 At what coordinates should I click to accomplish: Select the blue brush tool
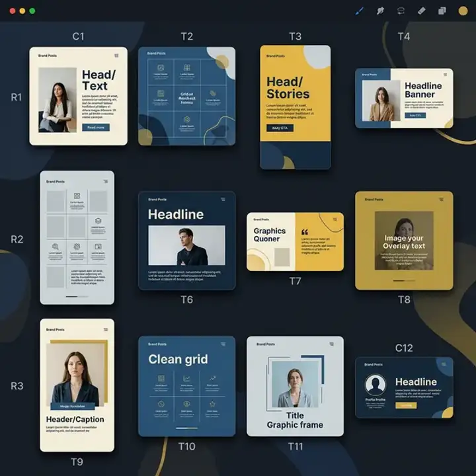point(360,11)
